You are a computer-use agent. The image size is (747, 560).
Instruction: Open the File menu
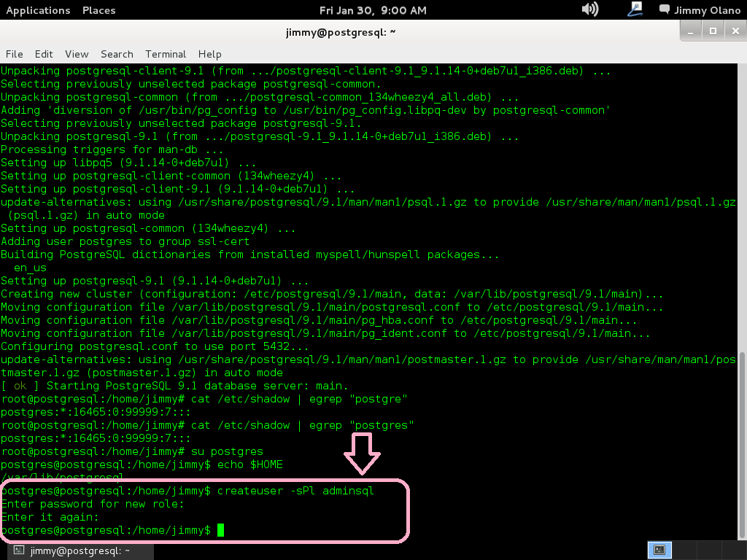click(x=15, y=54)
